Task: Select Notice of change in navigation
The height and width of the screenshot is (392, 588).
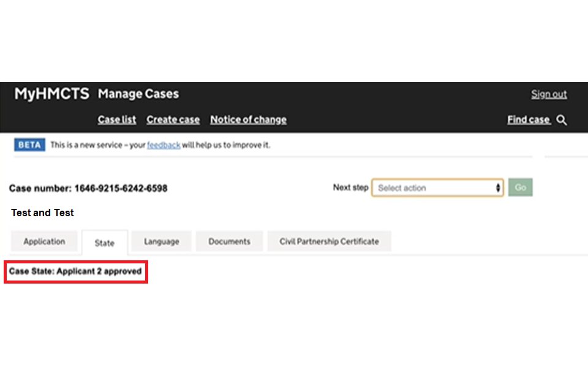Action: [248, 120]
